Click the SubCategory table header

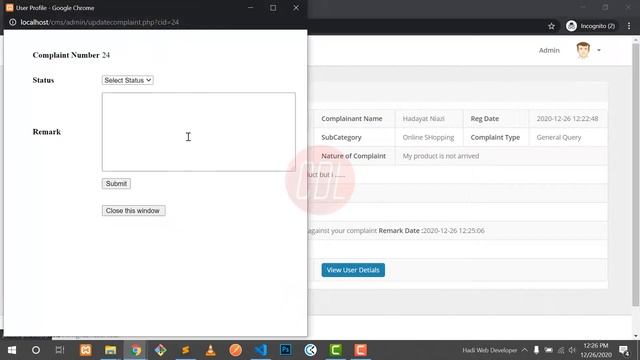[x=341, y=138]
